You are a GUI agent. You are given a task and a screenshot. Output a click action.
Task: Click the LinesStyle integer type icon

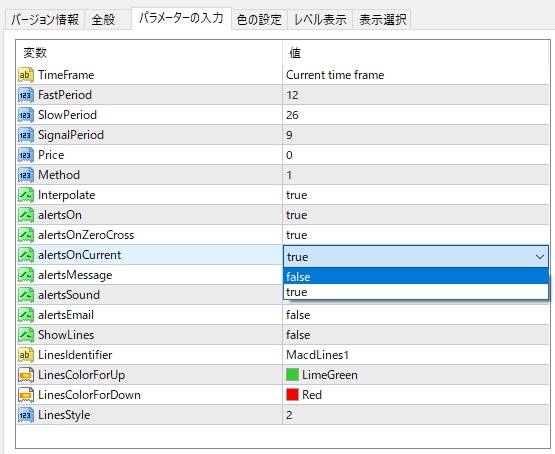click(x=26, y=415)
